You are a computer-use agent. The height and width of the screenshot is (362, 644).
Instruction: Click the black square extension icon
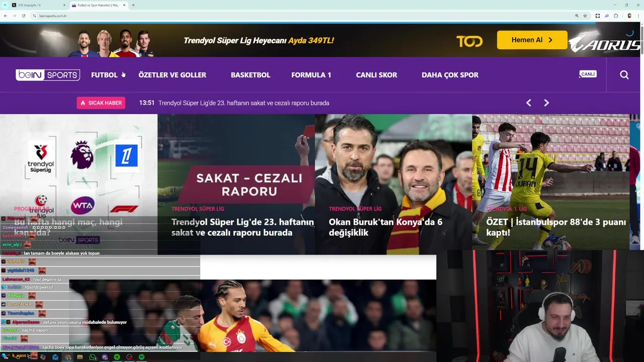[598, 16]
